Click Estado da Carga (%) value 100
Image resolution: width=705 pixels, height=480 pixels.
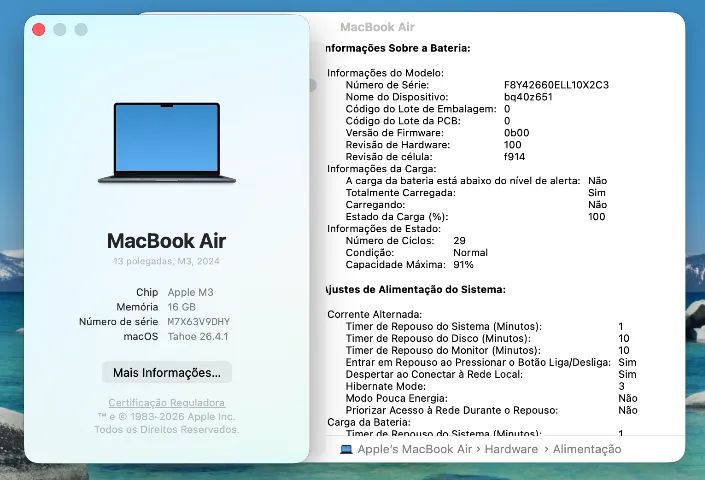(597, 217)
